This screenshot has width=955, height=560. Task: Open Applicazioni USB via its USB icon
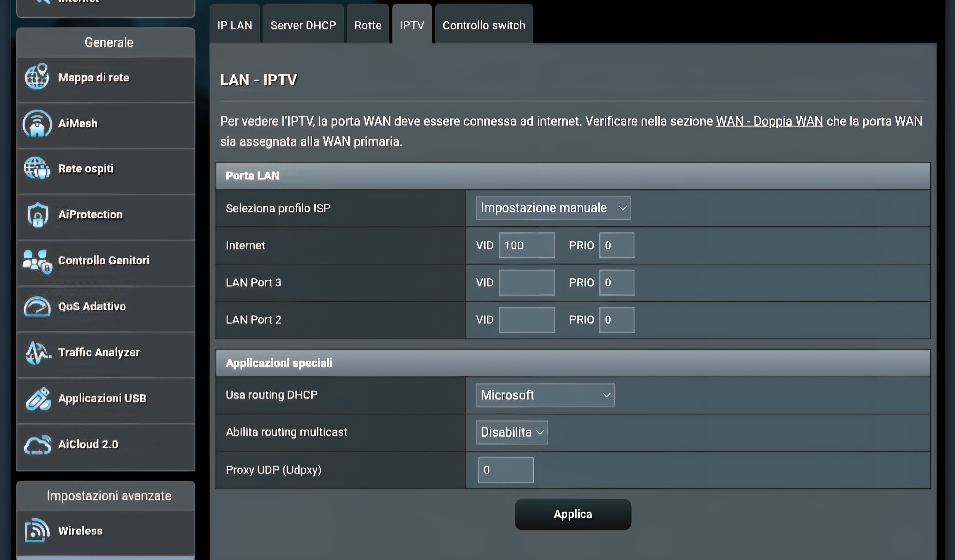(38, 398)
